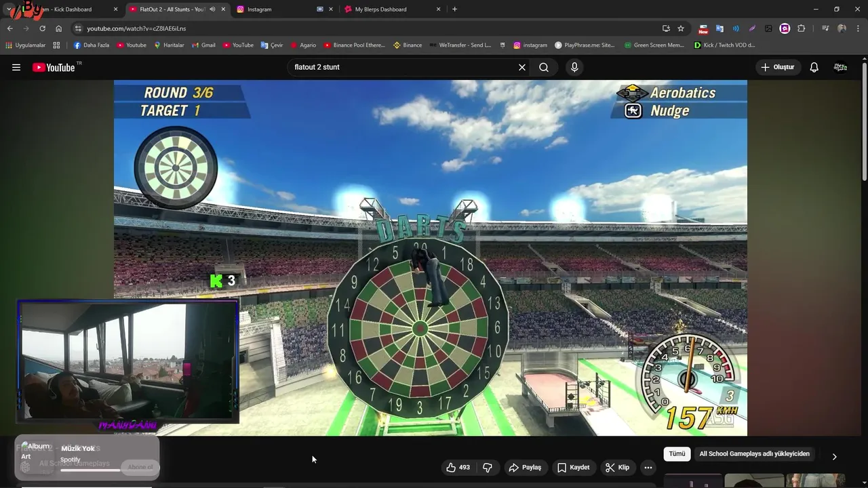The image size is (868, 488).
Task: Open the Uygulamalar bookmark
Action: tap(25, 45)
